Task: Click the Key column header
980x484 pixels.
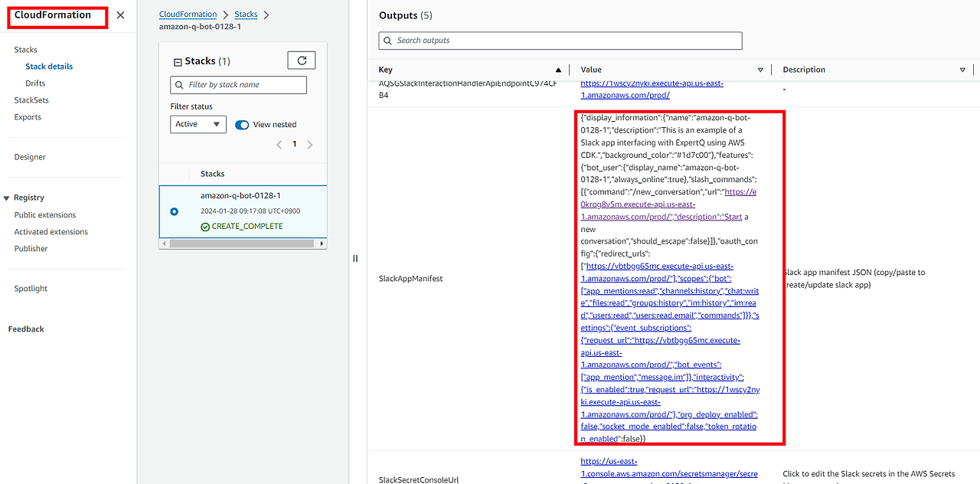Action: click(x=385, y=70)
